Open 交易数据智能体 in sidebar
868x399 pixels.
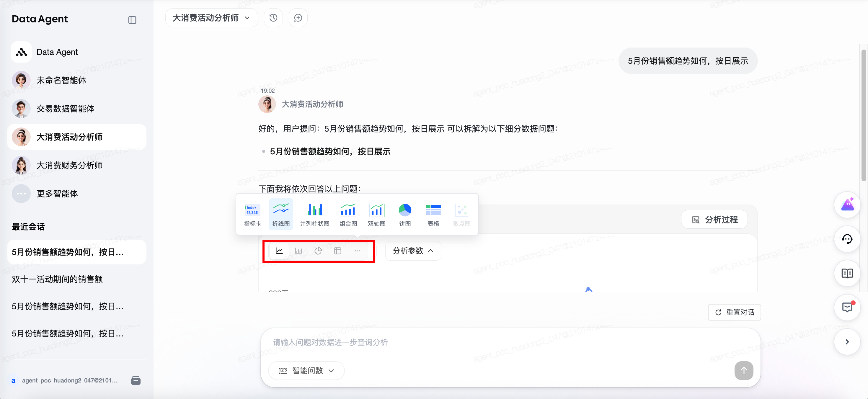[x=65, y=108]
